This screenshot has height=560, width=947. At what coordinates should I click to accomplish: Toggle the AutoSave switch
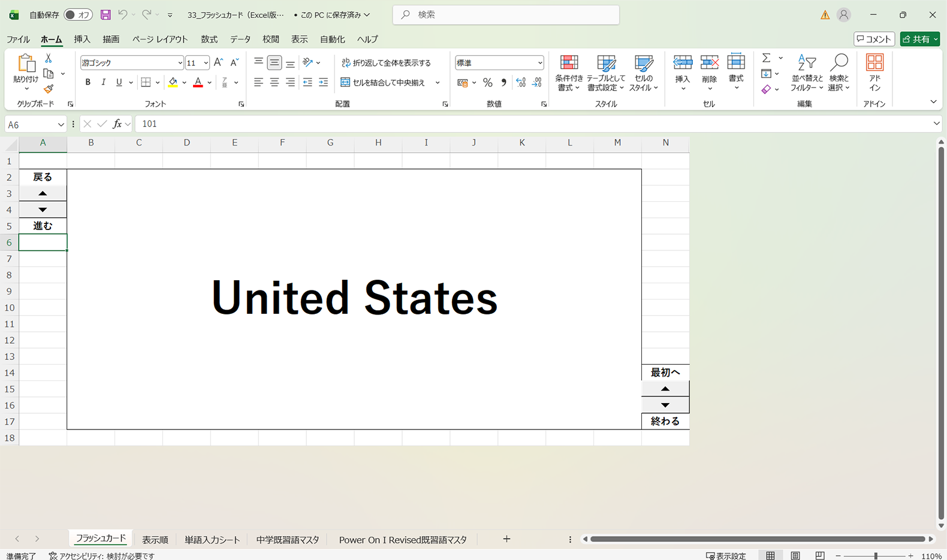coord(78,15)
